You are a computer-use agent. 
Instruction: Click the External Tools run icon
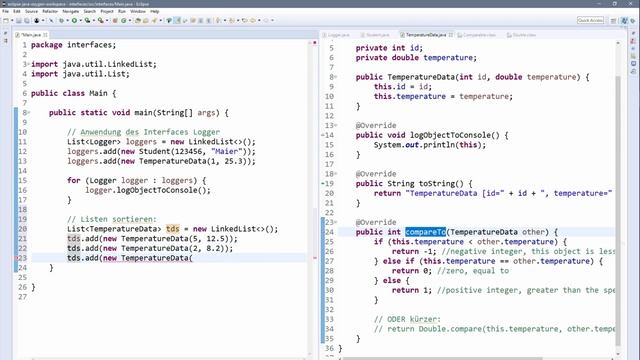click(x=100, y=20)
